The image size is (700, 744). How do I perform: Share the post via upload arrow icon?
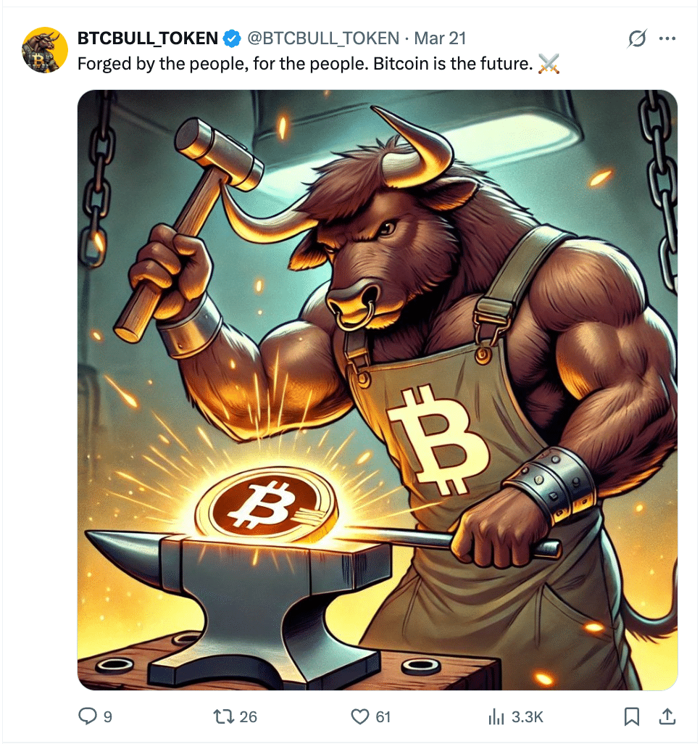click(x=667, y=716)
